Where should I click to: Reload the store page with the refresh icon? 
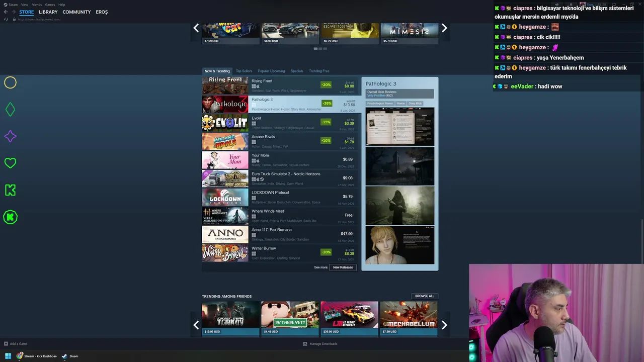[6, 19]
